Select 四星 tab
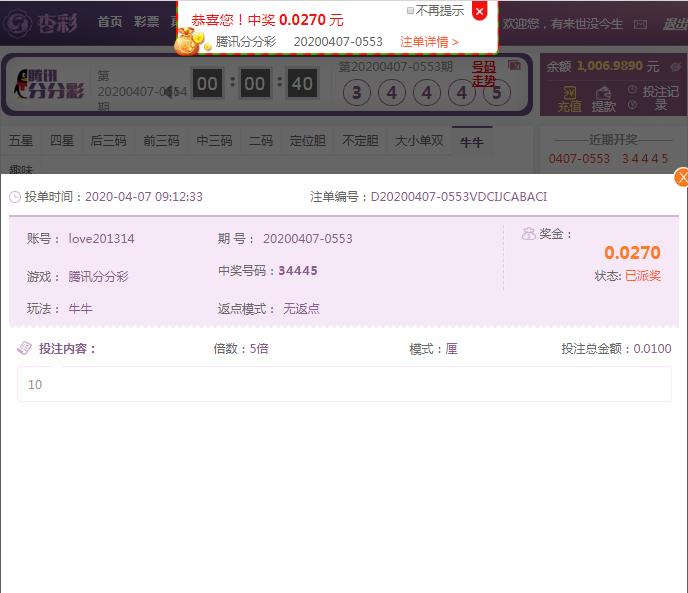 click(x=61, y=141)
